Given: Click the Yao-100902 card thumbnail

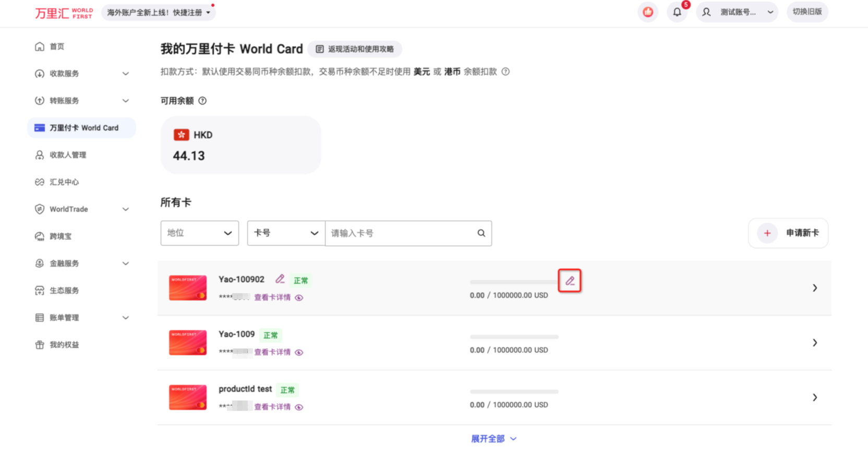Looking at the screenshot, I should tap(188, 288).
